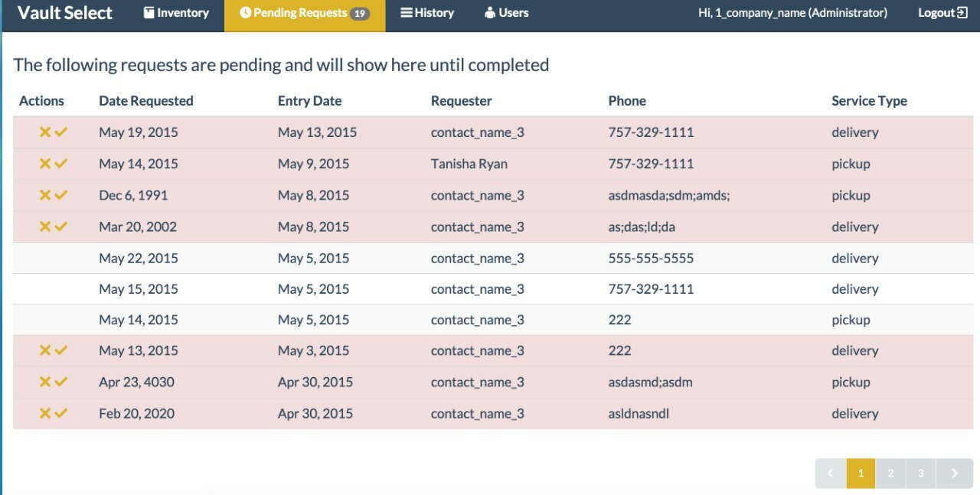Approve the Mar 20, 2002 delivery checkmark
Viewport: 980px width, 495px height.
pyautogui.click(x=61, y=226)
